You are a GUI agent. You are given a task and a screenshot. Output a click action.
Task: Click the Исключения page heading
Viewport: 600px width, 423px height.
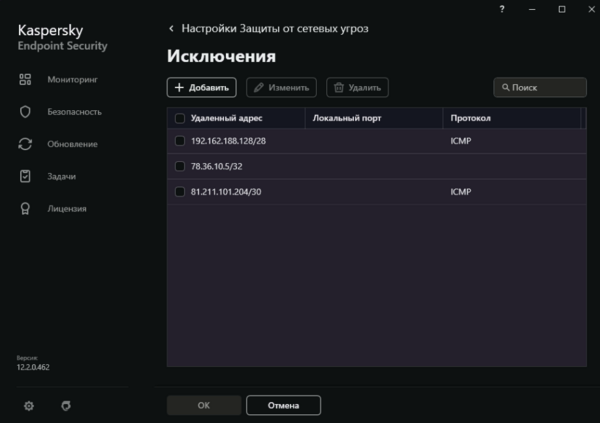(x=221, y=56)
